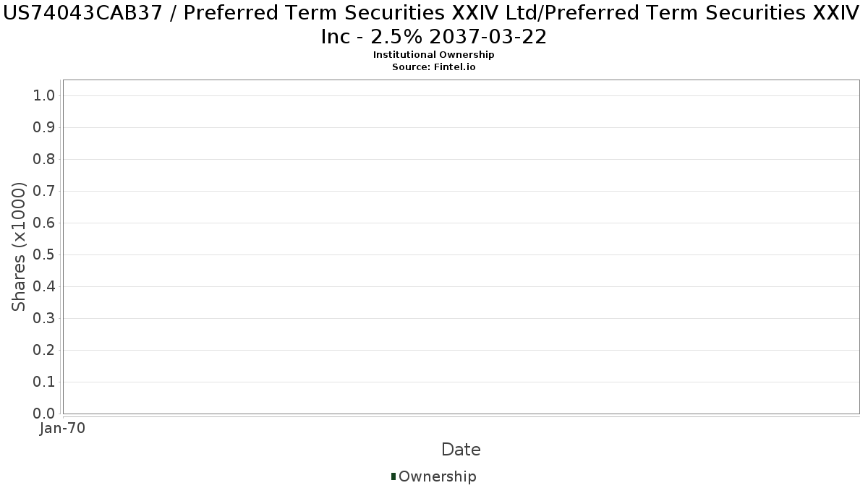Screen dimensions: 868x488
Task: Click the Ownership legend label
Action: tap(438, 476)
